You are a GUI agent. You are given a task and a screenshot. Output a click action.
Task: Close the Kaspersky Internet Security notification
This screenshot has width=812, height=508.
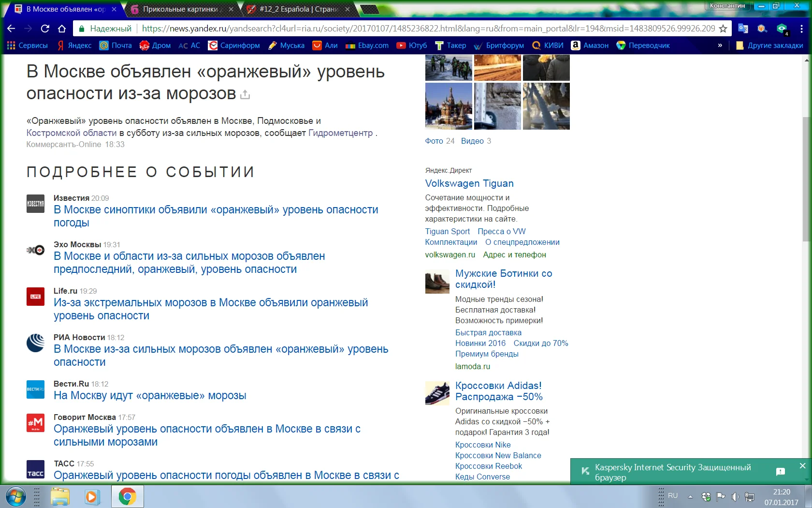coord(802,465)
